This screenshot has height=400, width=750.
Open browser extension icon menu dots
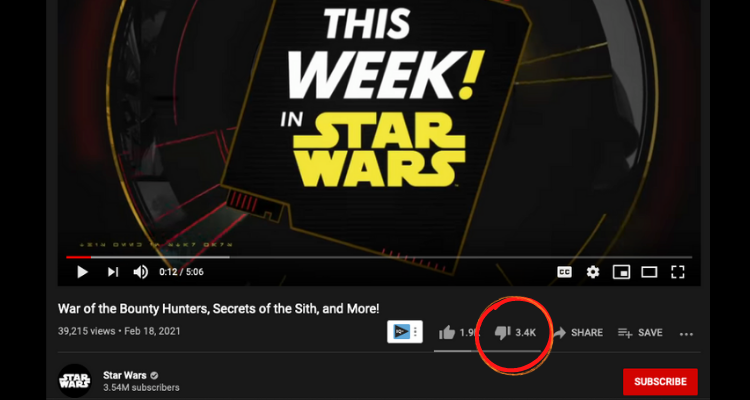point(416,331)
